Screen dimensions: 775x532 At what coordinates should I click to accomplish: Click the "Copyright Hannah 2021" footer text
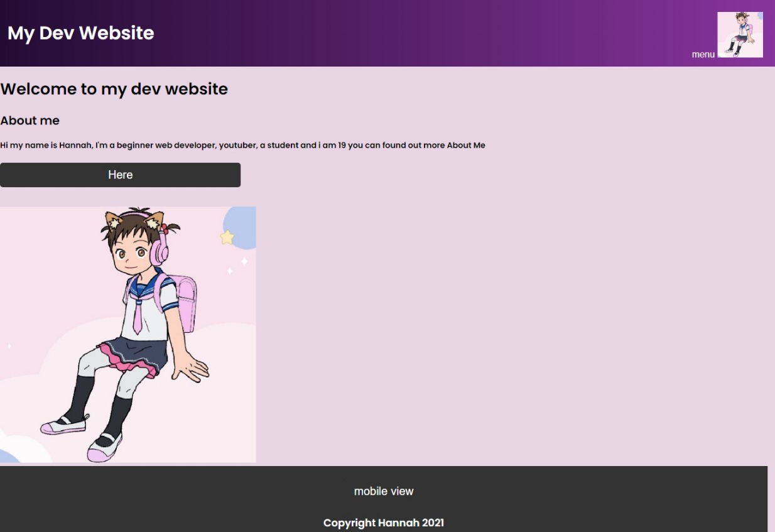pyautogui.click(x=384, y=523)
